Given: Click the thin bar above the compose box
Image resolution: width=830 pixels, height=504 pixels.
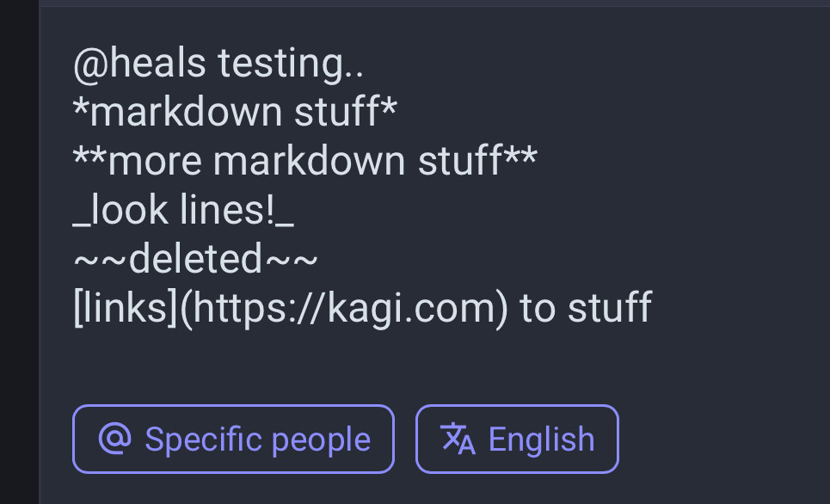Looking at the screenshot, I should [434, 3].
